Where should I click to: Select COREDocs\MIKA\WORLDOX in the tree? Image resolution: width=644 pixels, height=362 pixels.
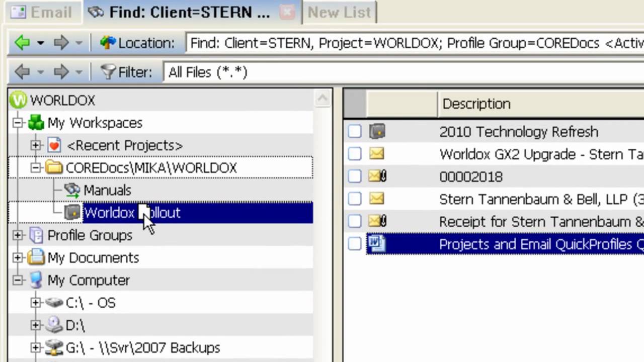(x=151, y=168)
